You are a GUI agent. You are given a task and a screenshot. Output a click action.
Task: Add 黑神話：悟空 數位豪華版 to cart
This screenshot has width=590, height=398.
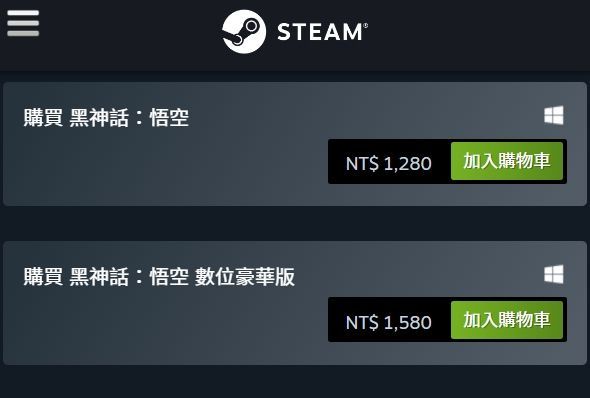(507, 320)
